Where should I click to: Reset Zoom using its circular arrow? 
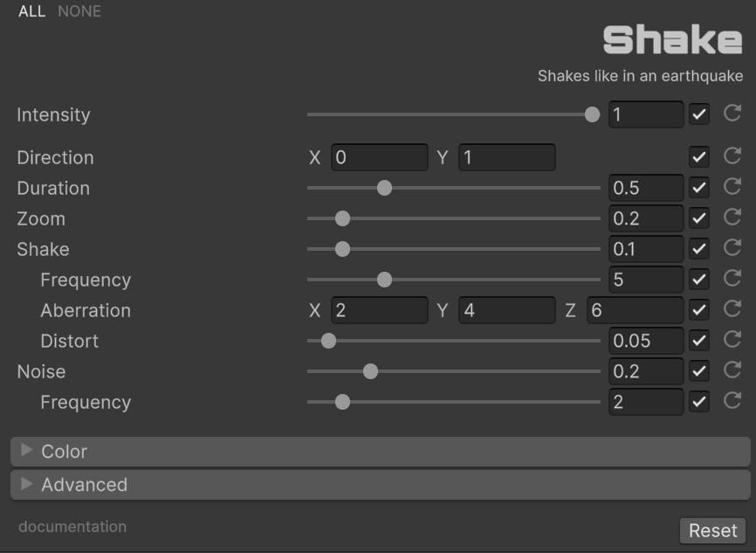(732, 218)
